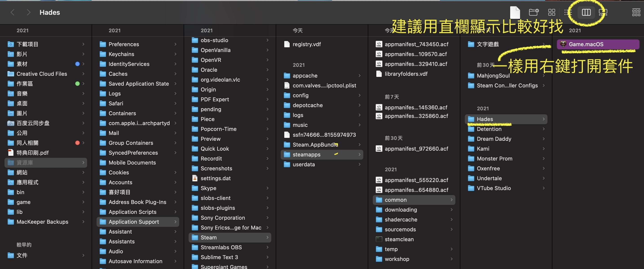Expand the steamapps folder chevron

[x=359, y=154]
